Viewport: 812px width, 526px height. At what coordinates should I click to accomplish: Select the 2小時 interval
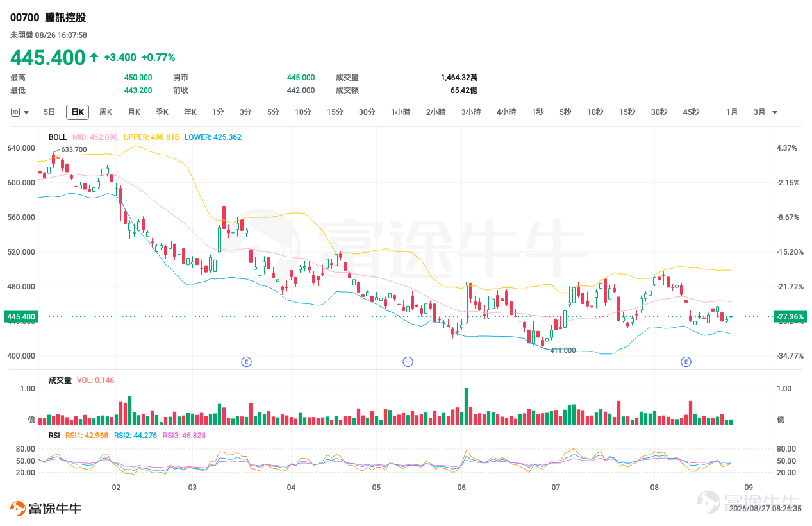pos(436,112)
